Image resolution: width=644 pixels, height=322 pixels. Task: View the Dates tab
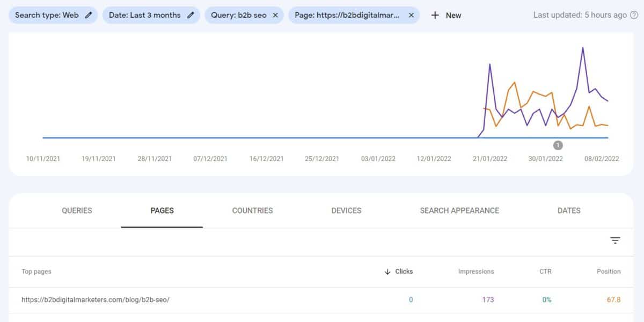pyautogui.click(x=569, y=210)
